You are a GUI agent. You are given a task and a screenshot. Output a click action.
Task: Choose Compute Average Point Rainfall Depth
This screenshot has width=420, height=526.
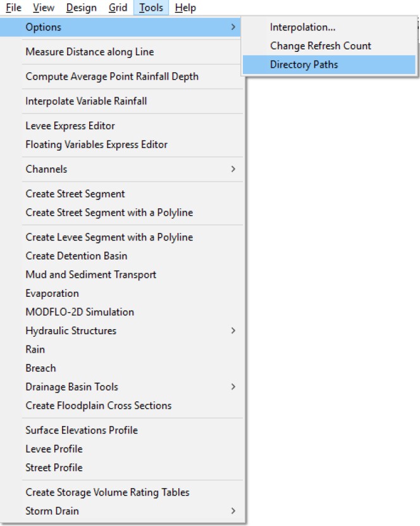(x=111, y=77)
